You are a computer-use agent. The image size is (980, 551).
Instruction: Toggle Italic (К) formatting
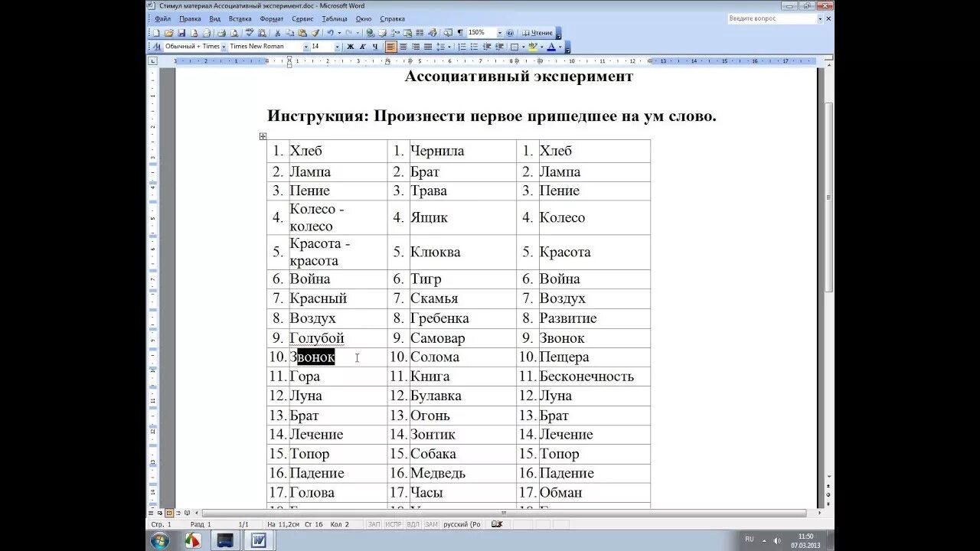click(363, 47)
